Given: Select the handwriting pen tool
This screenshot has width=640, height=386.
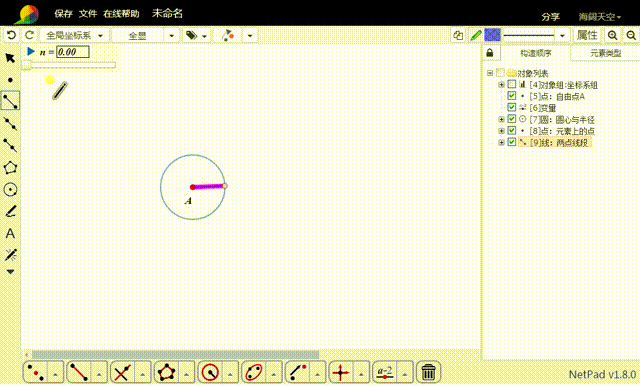Looking at the screenshot, I should pos(10,211).
